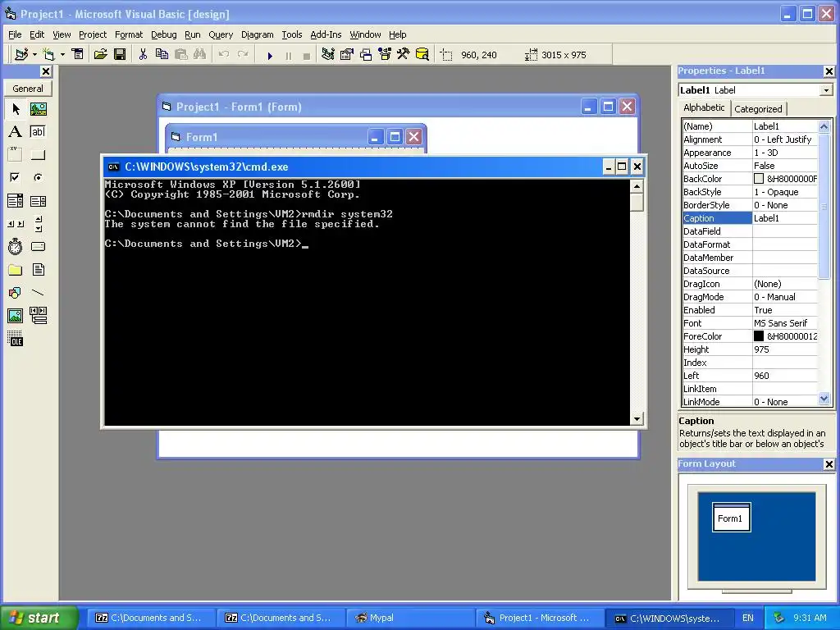
Task: Select the Alignment property row
Action: (750, 139)
